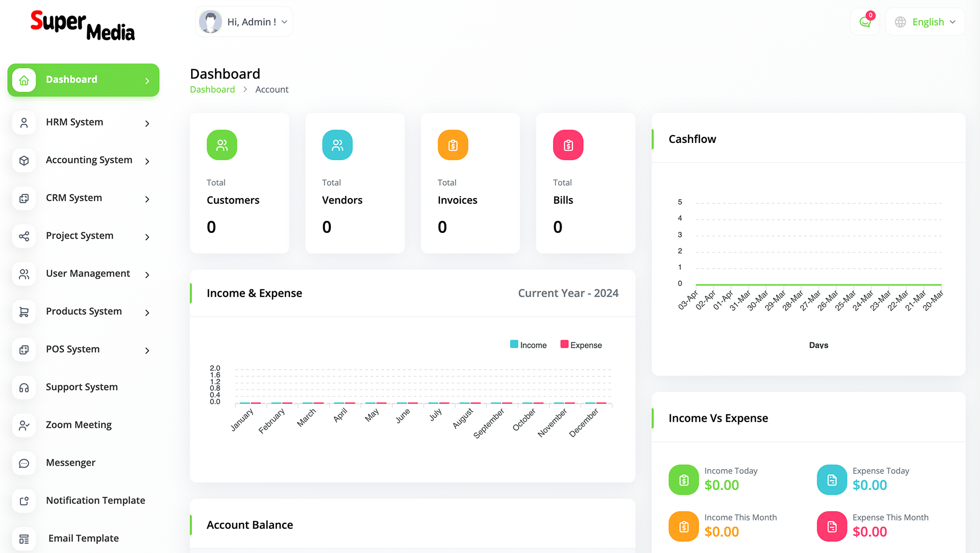Open the English language dropdown
Image resolution: width=980 pixels, height=553 pixels.
pyautogui.click(x=925, y=22)
